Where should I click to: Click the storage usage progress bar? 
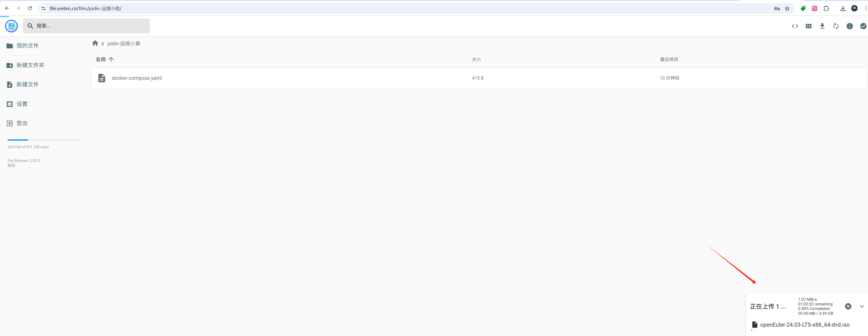coord(44,140)
